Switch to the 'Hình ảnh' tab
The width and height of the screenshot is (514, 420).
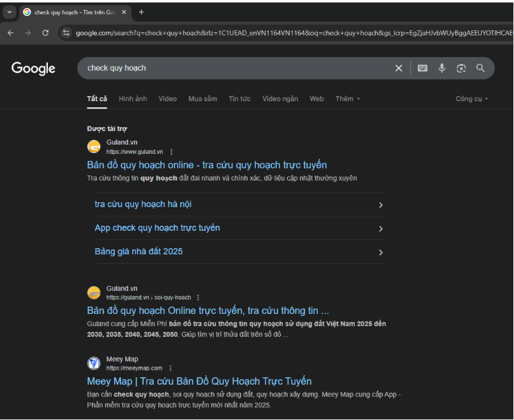click(x=133, y=99)
